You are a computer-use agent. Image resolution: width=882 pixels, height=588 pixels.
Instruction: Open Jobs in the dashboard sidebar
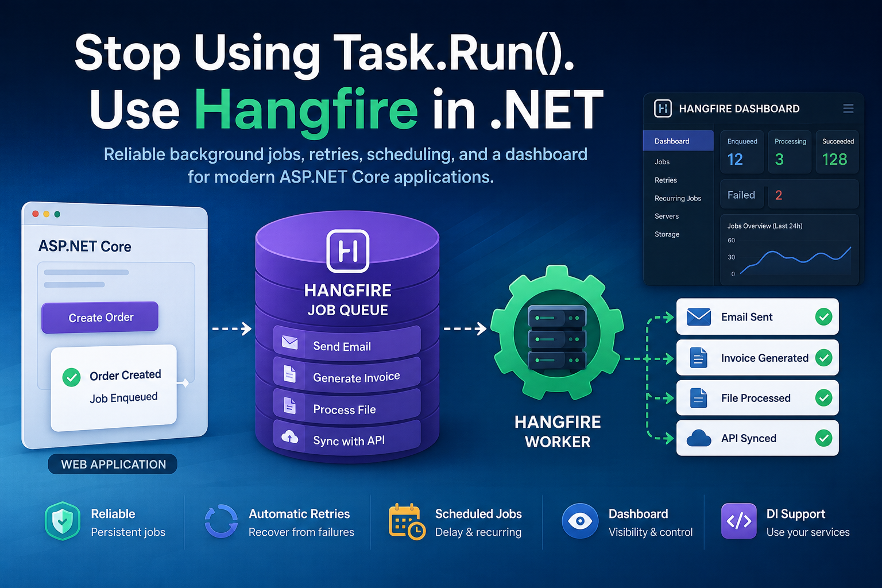tap(662, 162)
